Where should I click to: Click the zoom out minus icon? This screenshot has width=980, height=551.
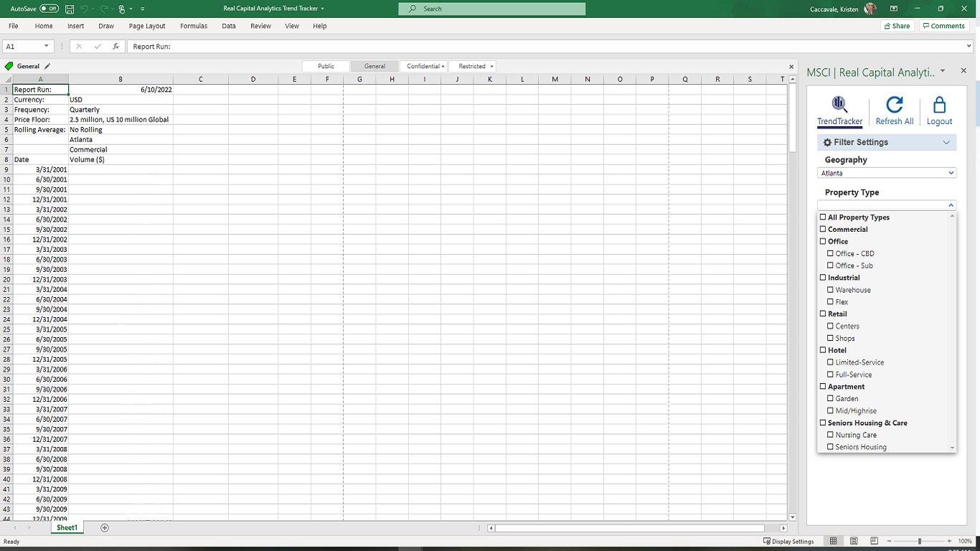coord(889,541)
